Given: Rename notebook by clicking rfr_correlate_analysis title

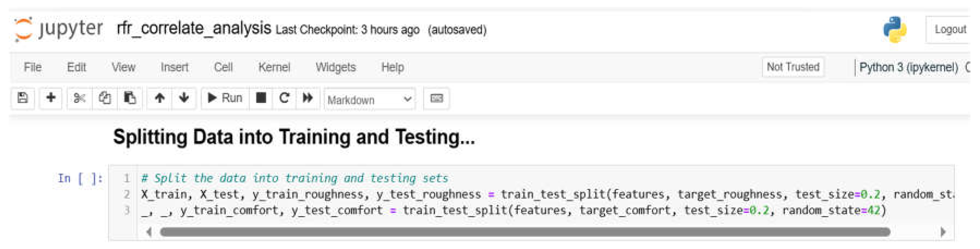Looking at the screenshot, I should click(x=194, y=29).
